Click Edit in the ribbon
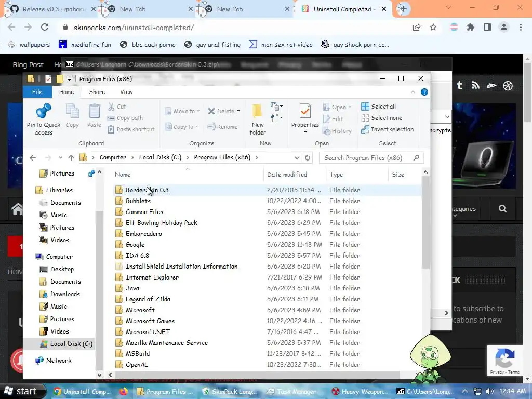This screenshot has width=532, height=399. pyautogui.click(x=333, y=119)
